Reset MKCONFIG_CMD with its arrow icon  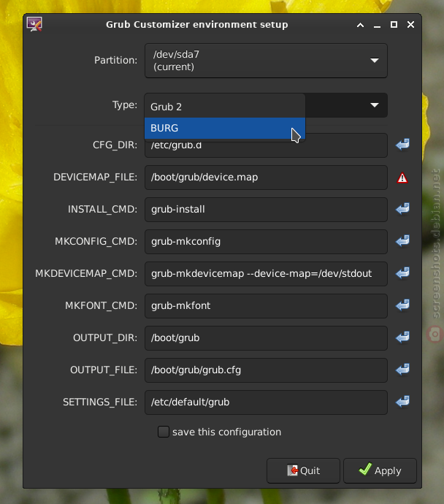402,241
